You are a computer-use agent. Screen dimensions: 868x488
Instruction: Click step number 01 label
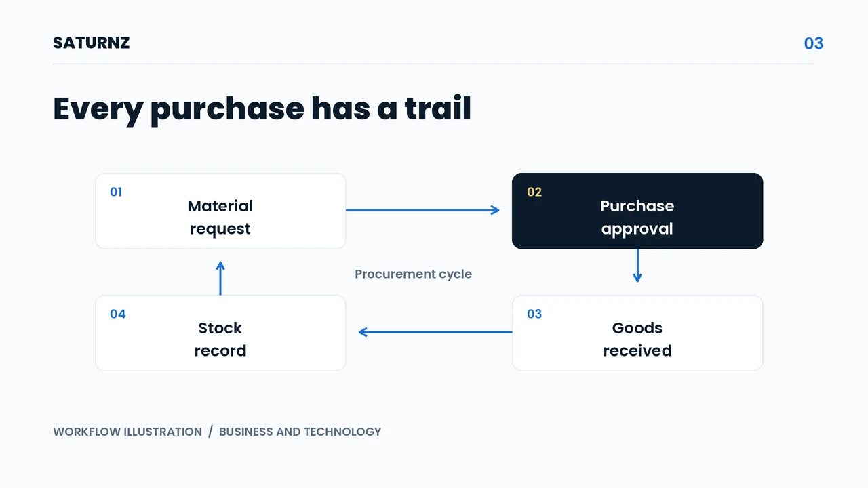[116, 192]
